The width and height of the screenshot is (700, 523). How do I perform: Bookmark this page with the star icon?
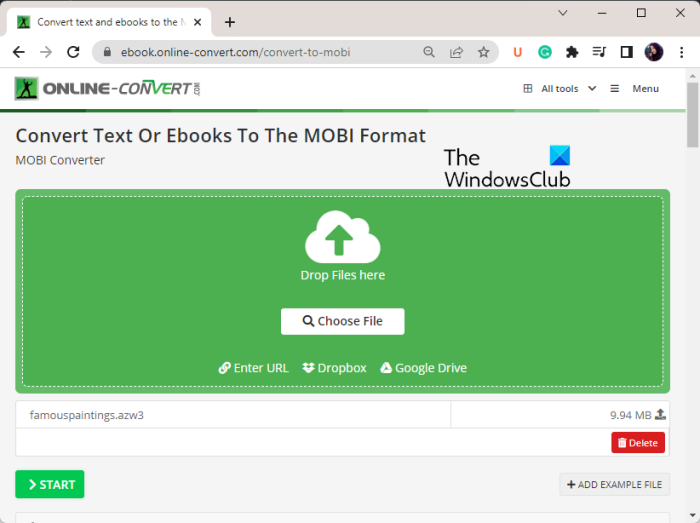(x=483, y=52)
